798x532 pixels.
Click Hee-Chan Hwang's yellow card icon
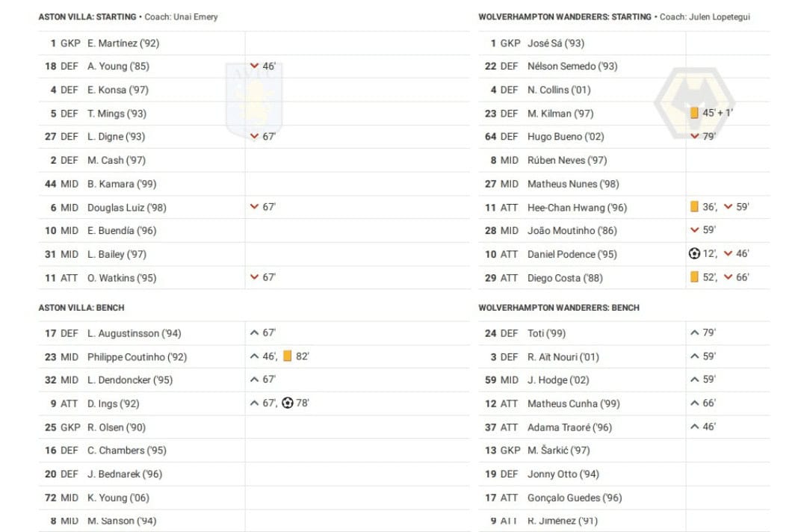pos(694,206)
